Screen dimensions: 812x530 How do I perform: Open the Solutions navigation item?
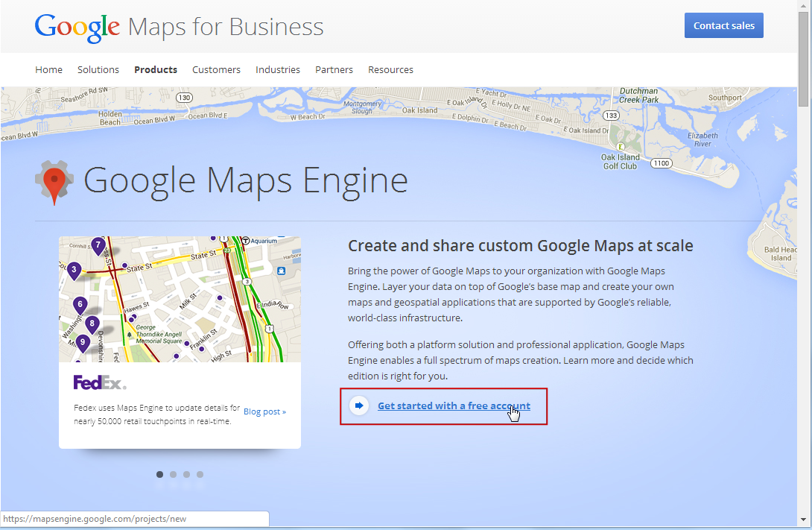(98, 69)
